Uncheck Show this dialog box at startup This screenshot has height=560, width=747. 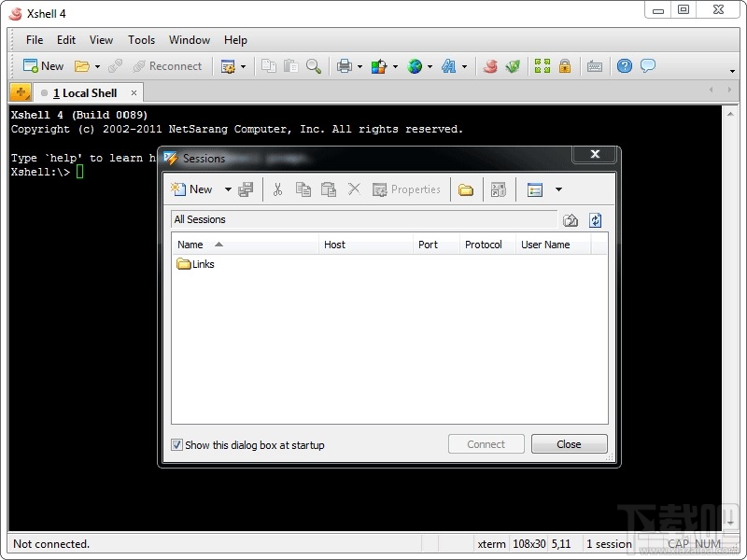(176, 445)
